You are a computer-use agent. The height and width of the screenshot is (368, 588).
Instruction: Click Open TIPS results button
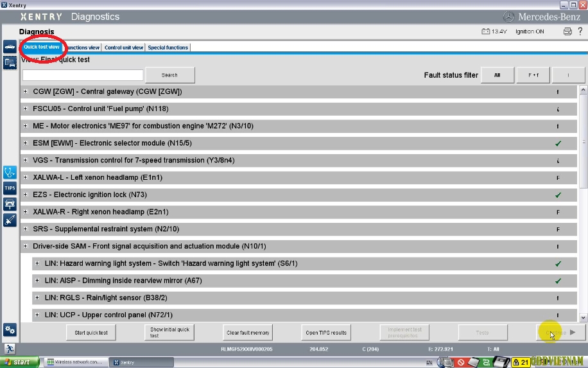point(326,333)
